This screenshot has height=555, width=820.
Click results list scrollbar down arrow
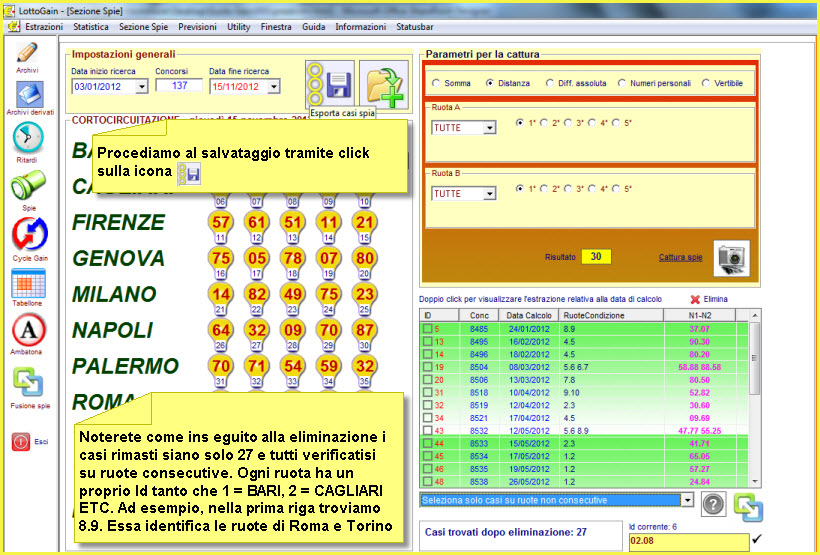(755, 482)
